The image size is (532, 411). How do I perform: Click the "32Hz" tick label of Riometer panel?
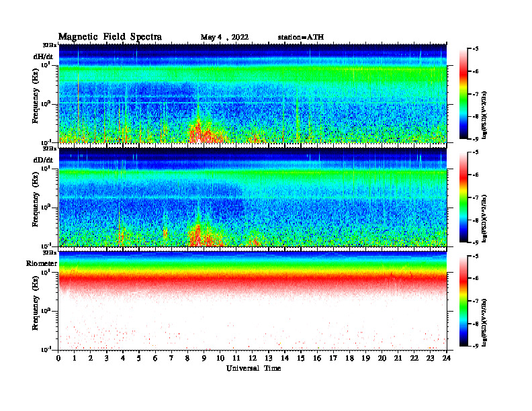pyautogui.click(x=50, y=253)
